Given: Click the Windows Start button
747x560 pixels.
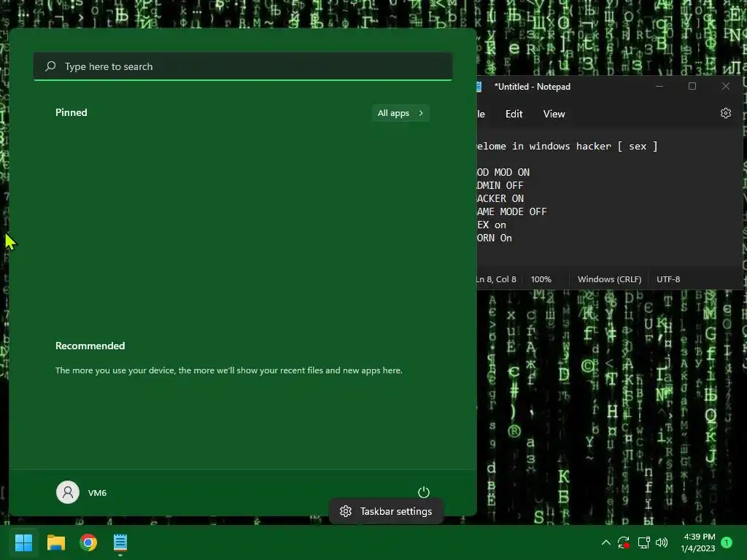Looking at the screenshot, I should 23,542.
